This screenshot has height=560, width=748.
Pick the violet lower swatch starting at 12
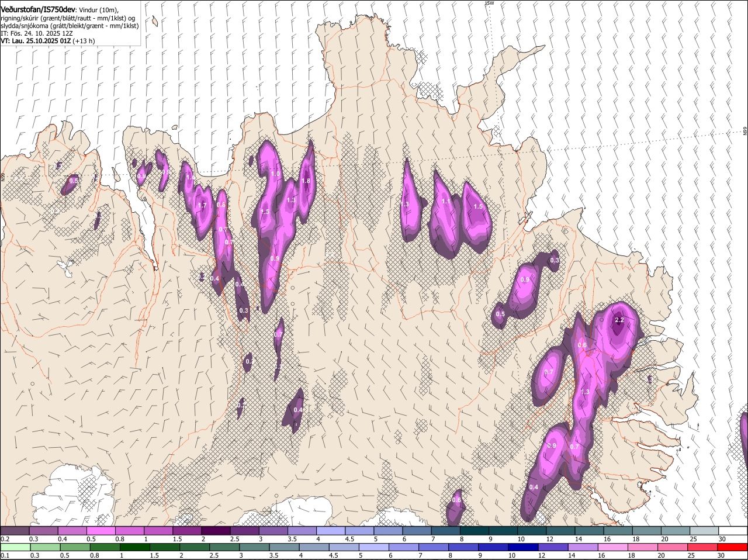553,547
